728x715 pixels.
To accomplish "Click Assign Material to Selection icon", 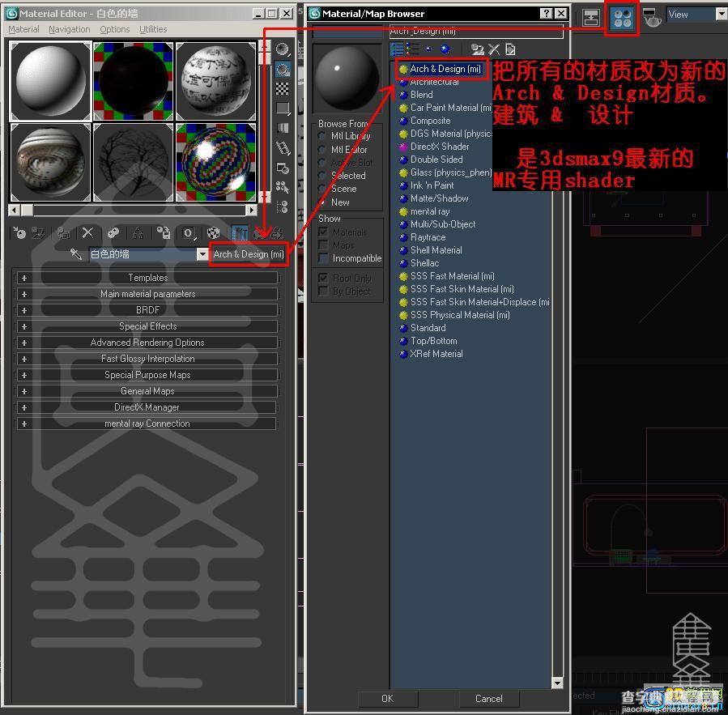I will tap(62, 232).
